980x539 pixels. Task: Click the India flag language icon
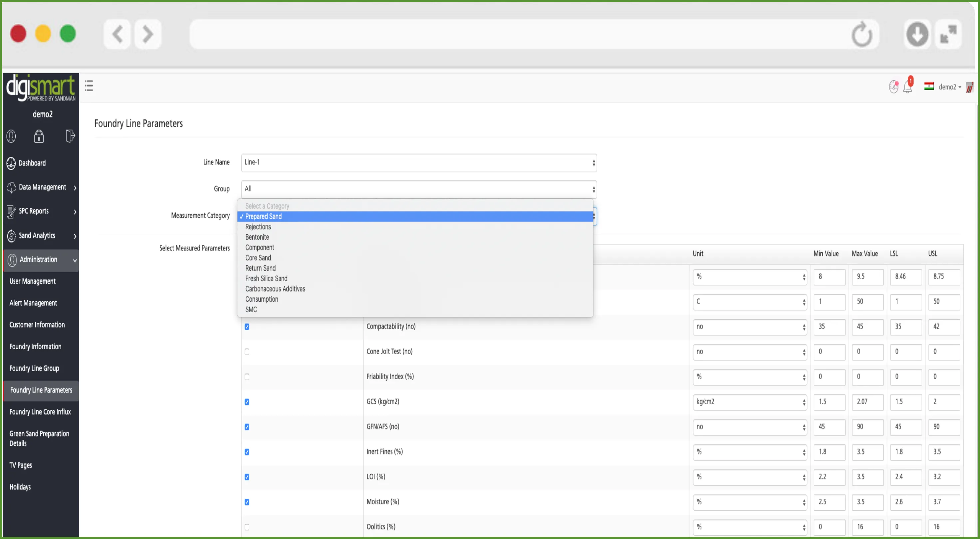(929, 87)
